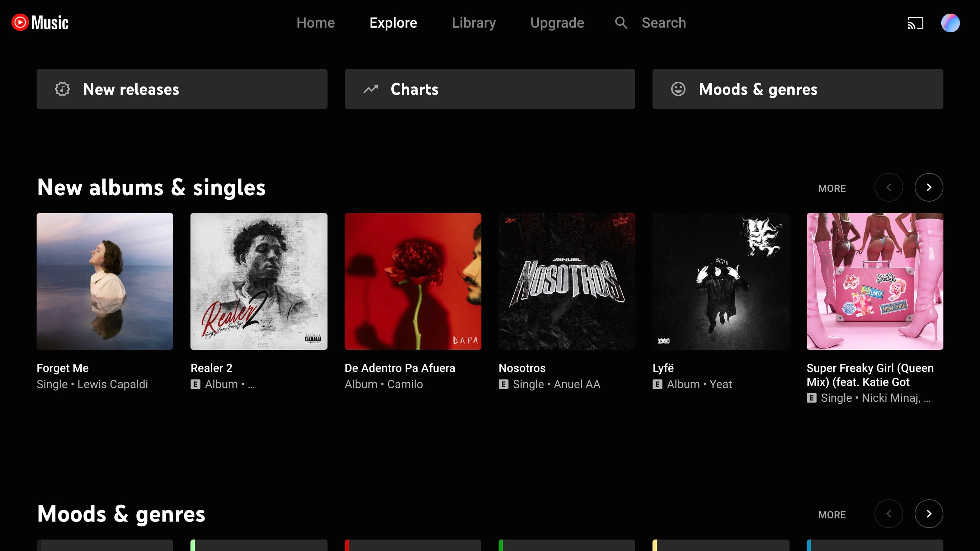The width and height of the screenshot is (980, 551).
Task: Open the account profile avatar
Action: [x=950, y=23]
